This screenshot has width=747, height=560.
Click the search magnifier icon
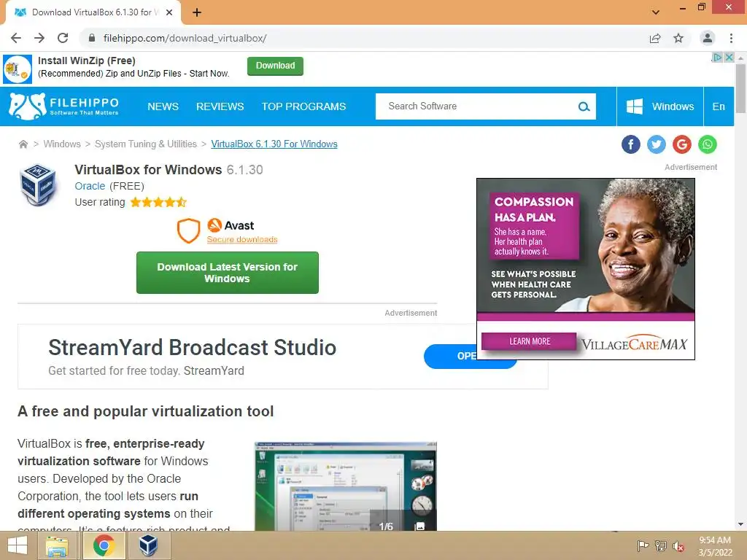[584, 106]
